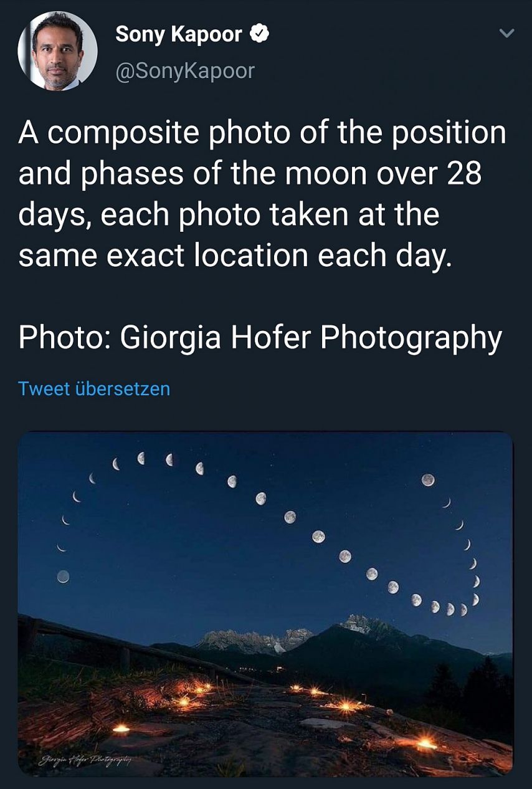
Task: Click the tweet line "same exact location each day."
Action: (x=234, y=255)
